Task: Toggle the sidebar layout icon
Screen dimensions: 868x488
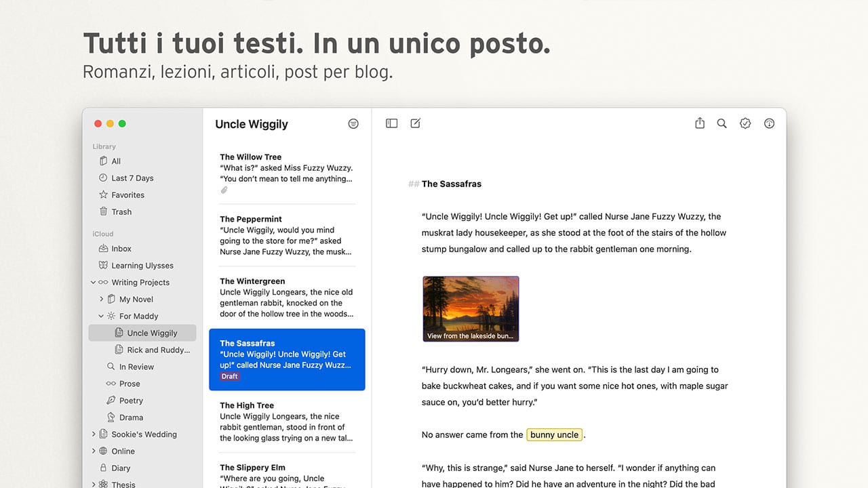Action: [x=391, y=123]
